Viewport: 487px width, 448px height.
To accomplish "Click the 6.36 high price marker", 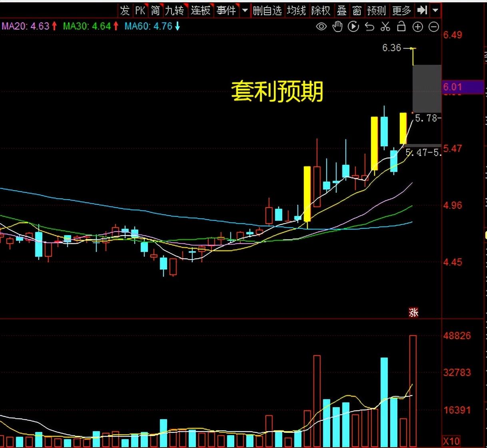I will pos(391,48).
